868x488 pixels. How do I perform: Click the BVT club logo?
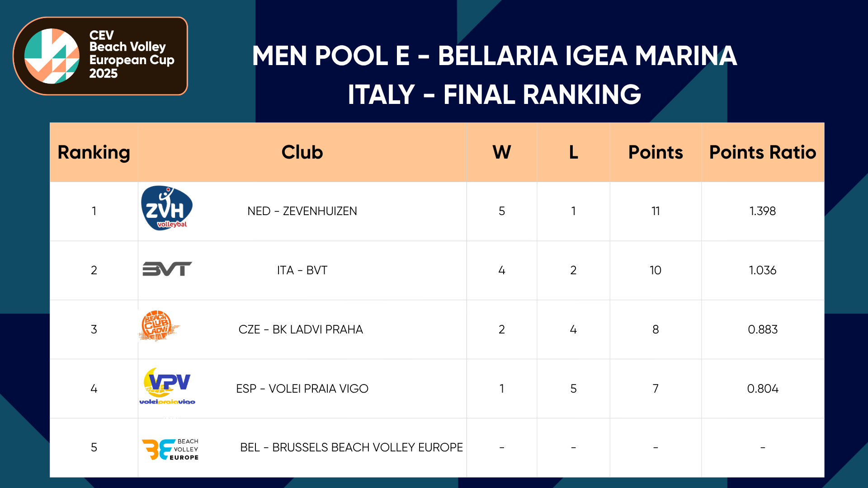point(167,269)
